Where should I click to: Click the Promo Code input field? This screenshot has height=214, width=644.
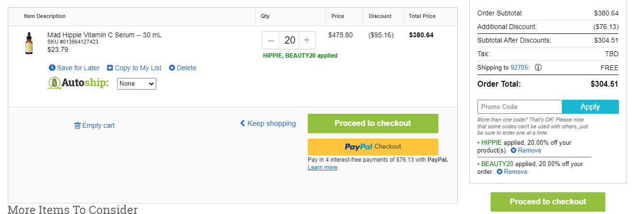(x=520, y=107)
